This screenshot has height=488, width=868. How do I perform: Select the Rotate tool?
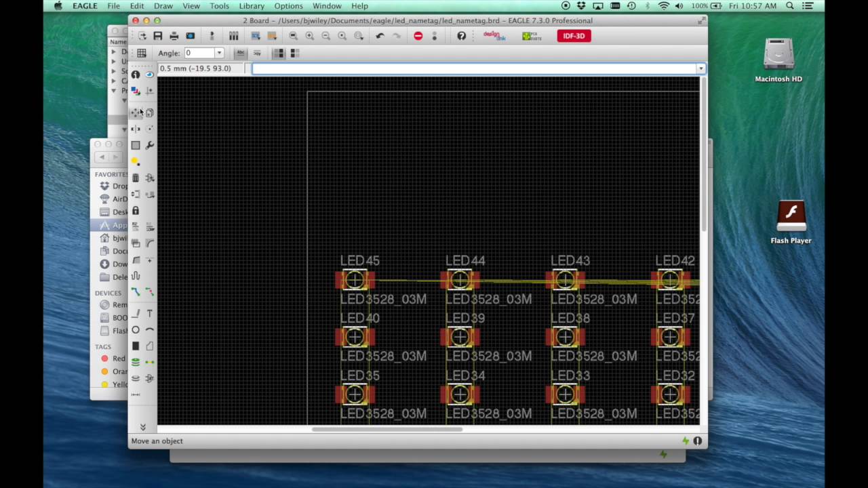pos(150,129)
